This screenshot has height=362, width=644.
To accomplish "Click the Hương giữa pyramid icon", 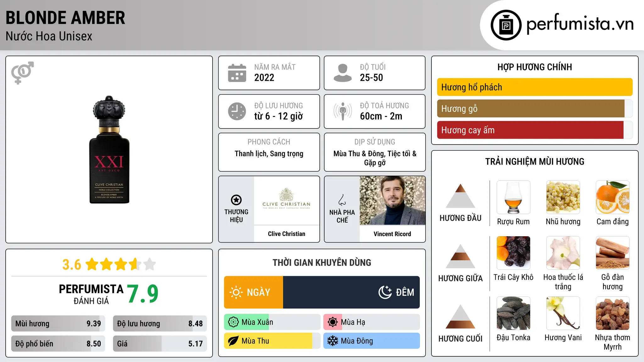I will click(x=460, y=256).
